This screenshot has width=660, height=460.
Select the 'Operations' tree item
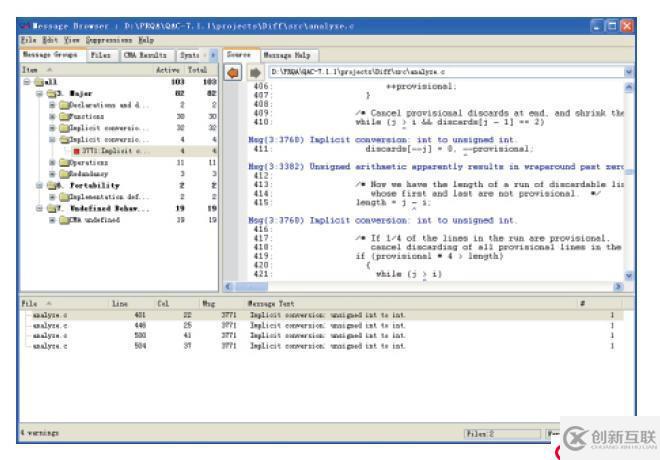(x=89, y=162)
